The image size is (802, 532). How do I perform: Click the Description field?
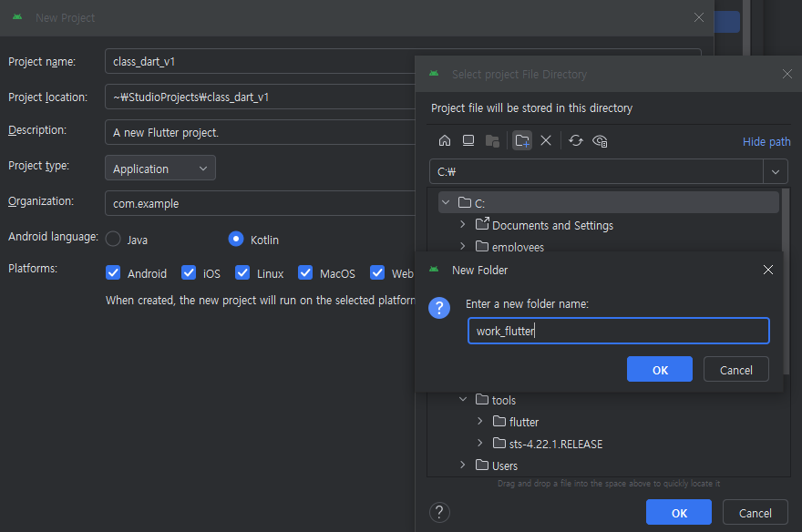[261, 132]
